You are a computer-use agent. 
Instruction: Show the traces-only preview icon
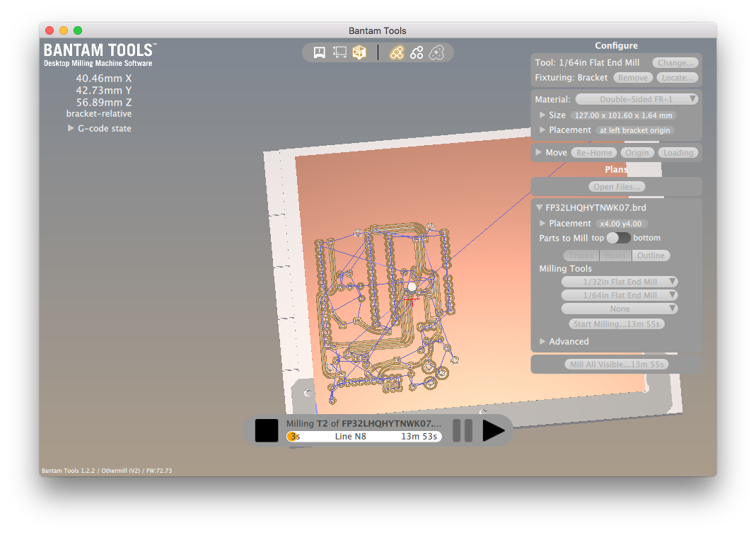pos(417,52)
